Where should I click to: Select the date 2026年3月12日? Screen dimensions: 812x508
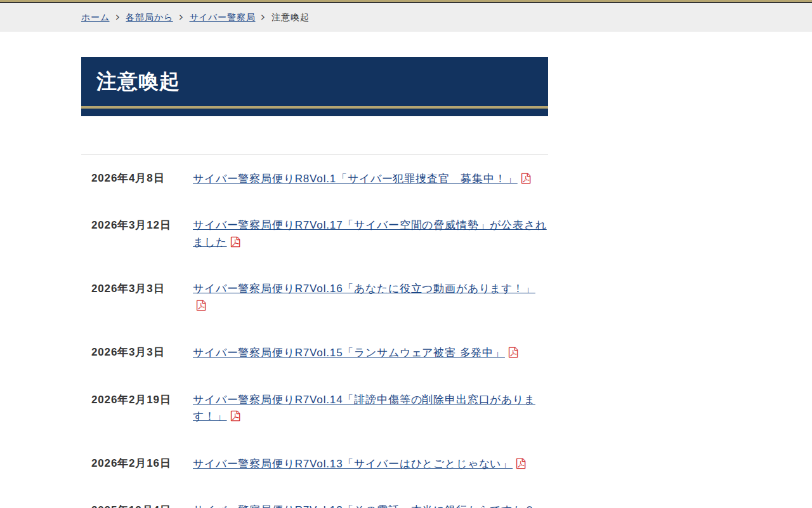(131, 225)
